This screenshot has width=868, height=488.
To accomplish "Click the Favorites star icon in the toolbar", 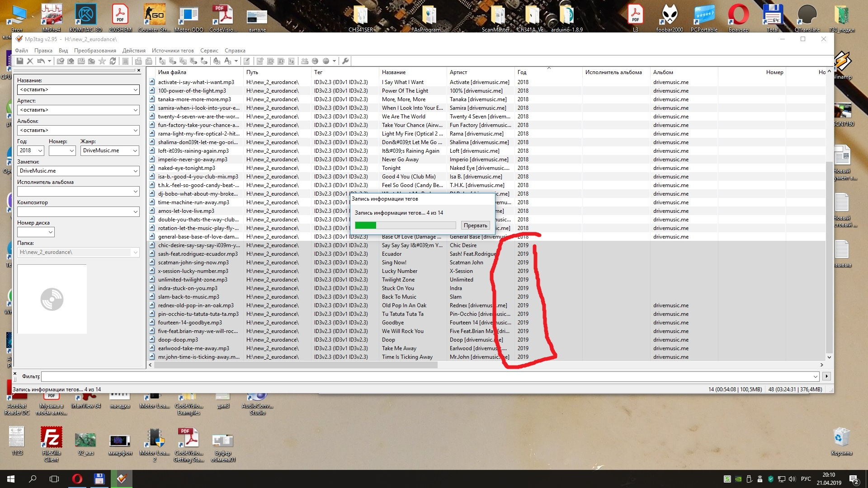I will pyautogui.click(x=102, y=61).
